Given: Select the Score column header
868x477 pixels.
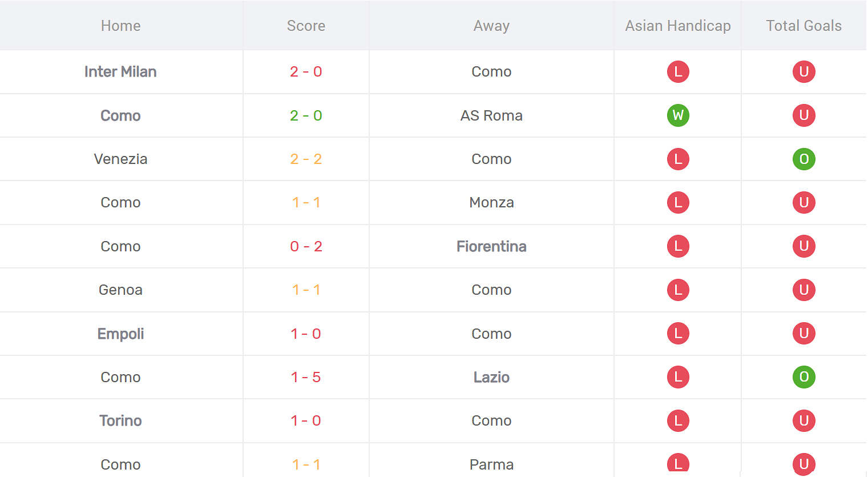Looking at the screenshot, I should coord(306,26).
